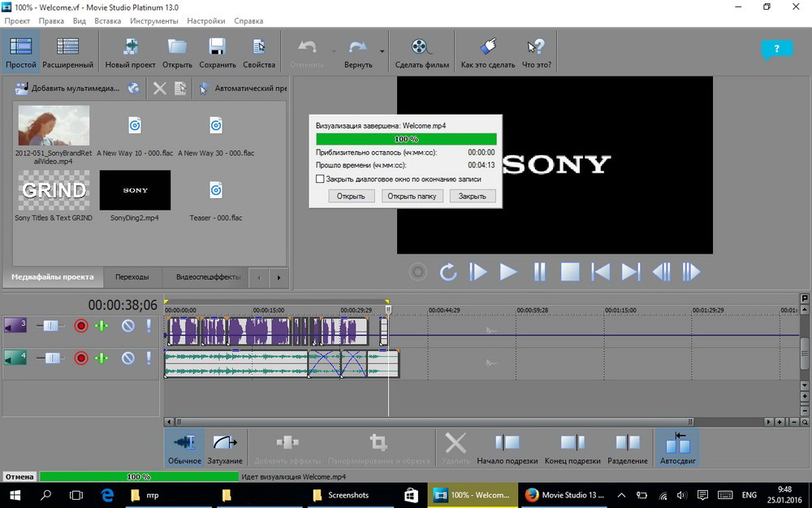Screen dimensions: 812x508
Task: Go to start of project button
Action: pos(600,271)
